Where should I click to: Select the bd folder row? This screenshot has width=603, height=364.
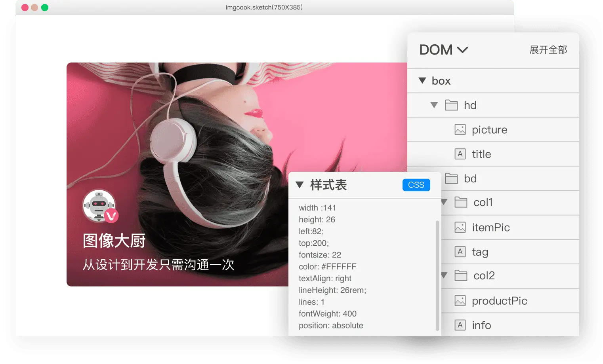pos(510,178)
